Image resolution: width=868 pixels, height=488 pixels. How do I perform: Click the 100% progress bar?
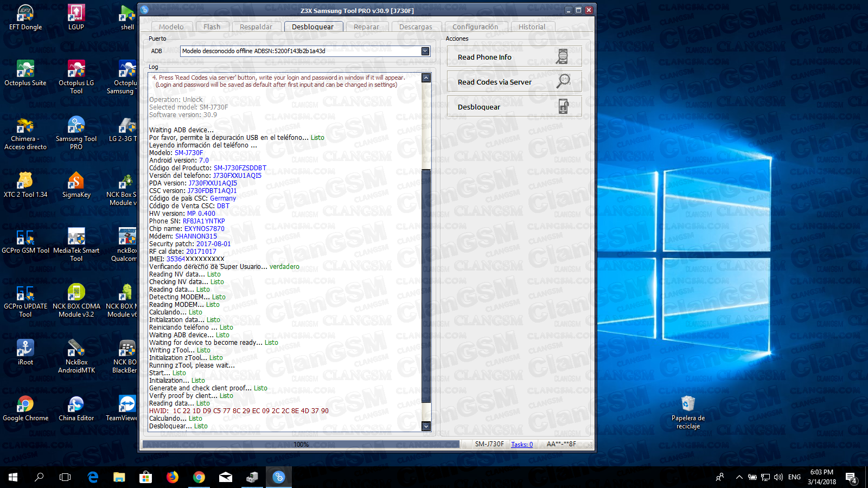pos(301,444)
